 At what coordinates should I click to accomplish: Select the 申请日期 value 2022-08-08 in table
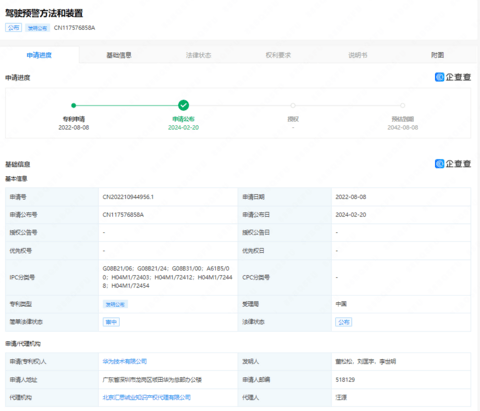coord(351,197)
